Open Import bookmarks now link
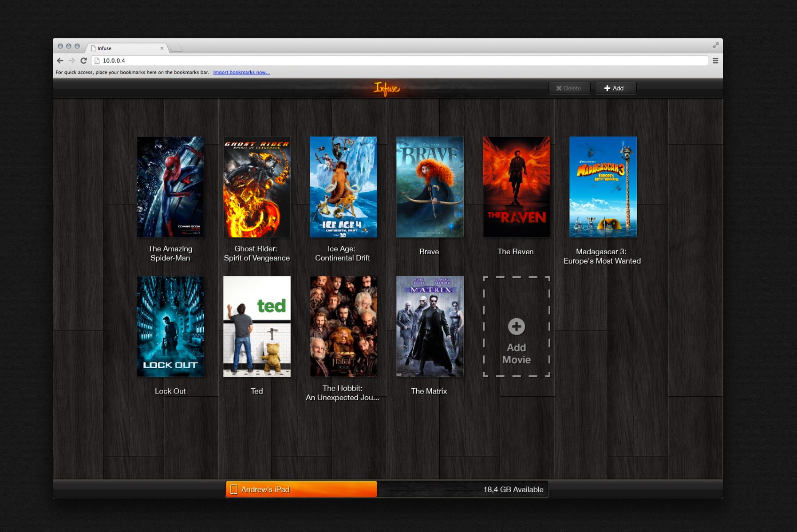 [x=241, y=72]
